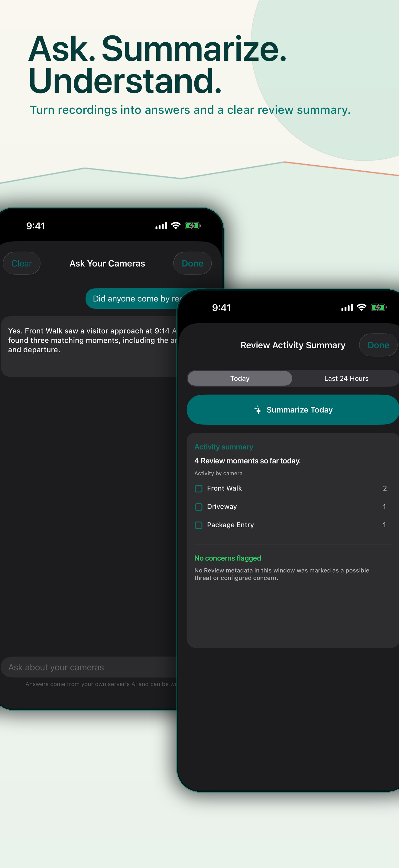The width and height of the screenshot is (399, 868).
Task: Tap the Clear button in Ask Your Cameras
Action: 21,263
